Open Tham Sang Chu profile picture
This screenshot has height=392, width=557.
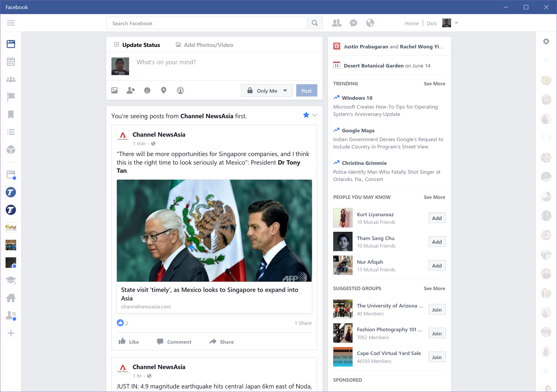[x=343, y=242]
